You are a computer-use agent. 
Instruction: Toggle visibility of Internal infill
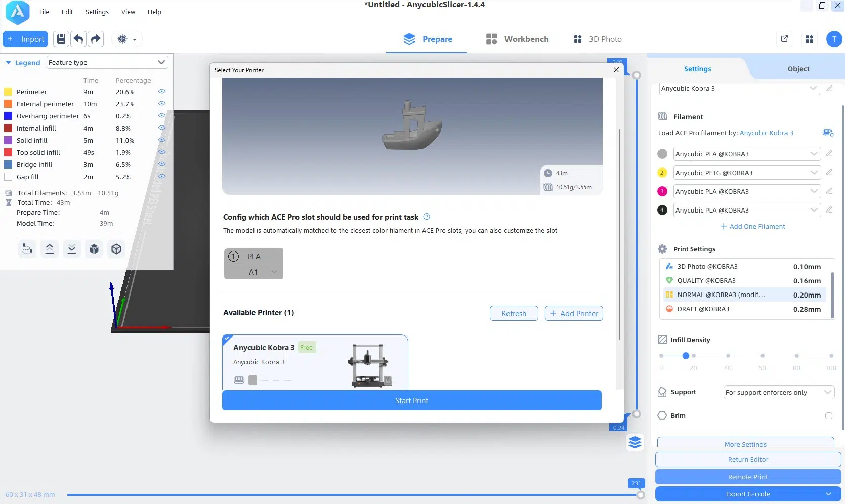click(162, 128)
